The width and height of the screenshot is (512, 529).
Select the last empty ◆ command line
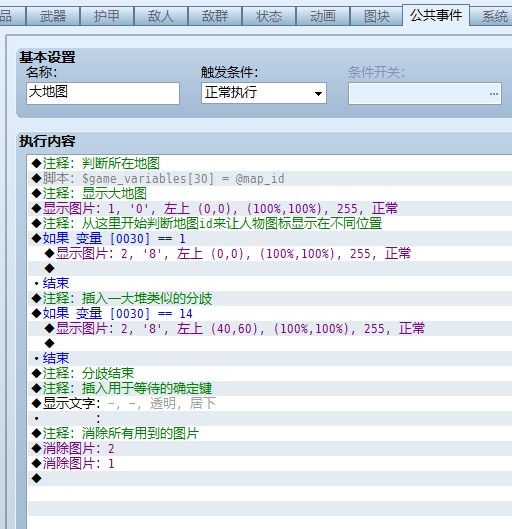(270, 478)
